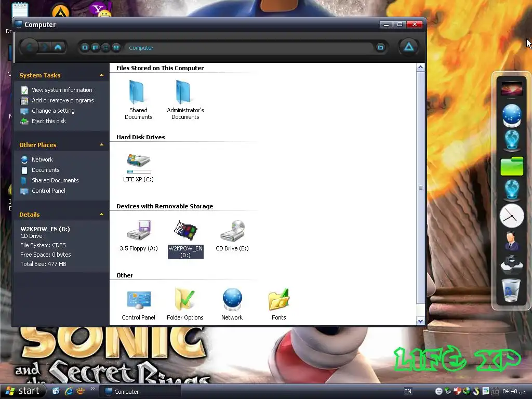The width and height of the screenshot is (532, 399).
Task: Click Eject this disk task
Action: [x=48, y=121]
